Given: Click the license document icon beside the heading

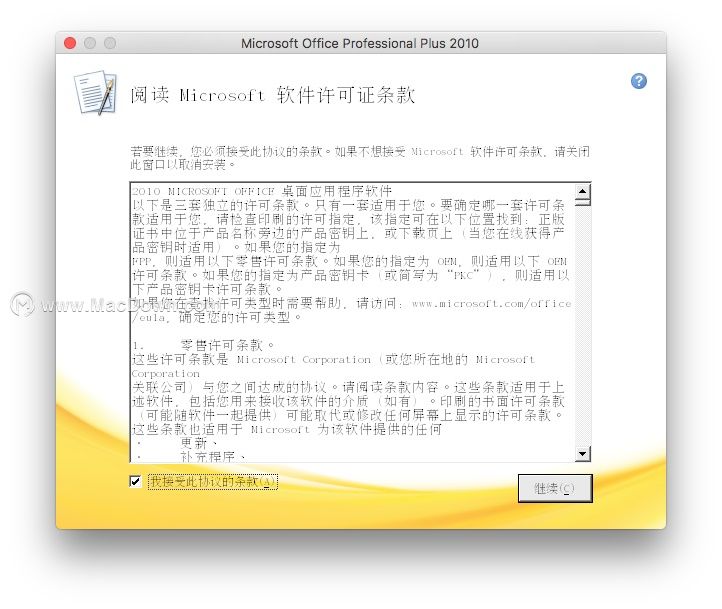Looking at the screenshot, I should tap(95, 93).
